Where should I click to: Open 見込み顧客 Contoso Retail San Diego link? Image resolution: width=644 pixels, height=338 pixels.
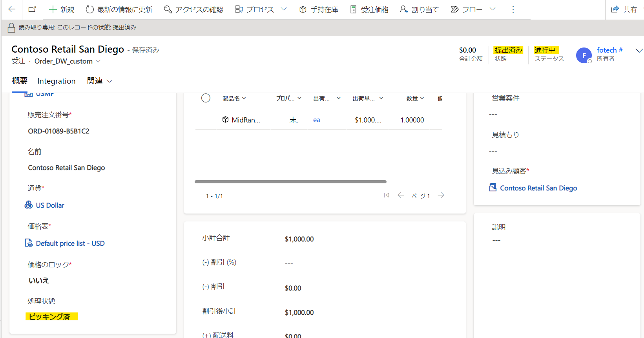[x=538, y=188]
